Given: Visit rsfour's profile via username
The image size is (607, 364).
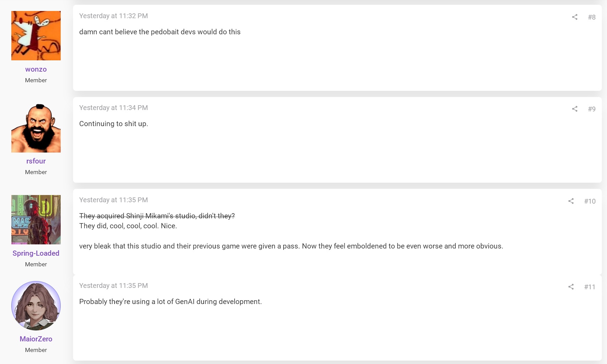Looking at the screenshot, I should point(36,161).
